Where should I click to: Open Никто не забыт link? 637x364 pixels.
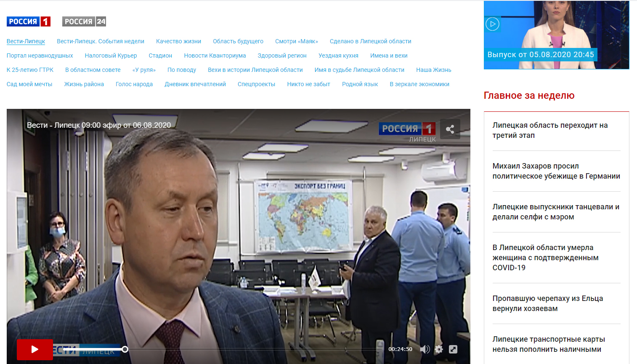[x=308, y=84]
